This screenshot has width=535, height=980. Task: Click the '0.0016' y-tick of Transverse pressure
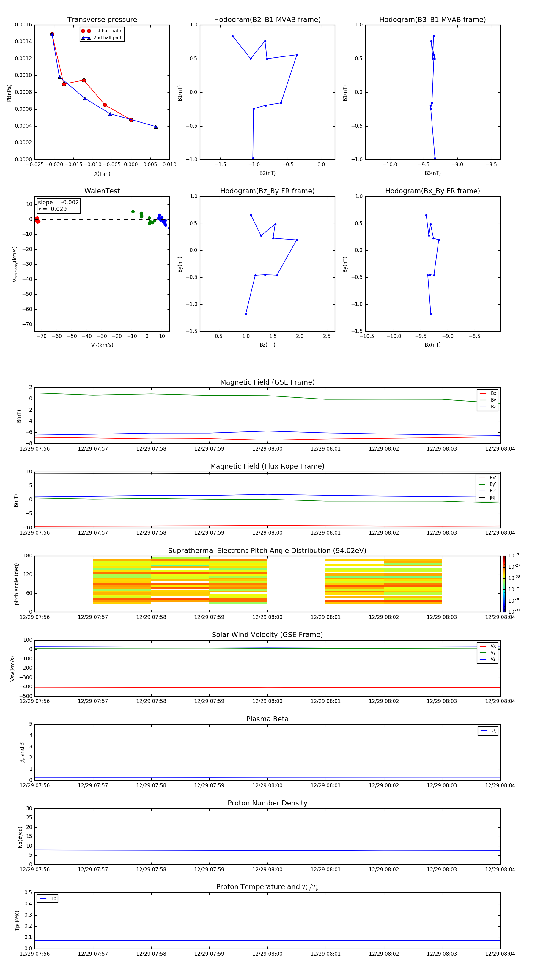23,25
